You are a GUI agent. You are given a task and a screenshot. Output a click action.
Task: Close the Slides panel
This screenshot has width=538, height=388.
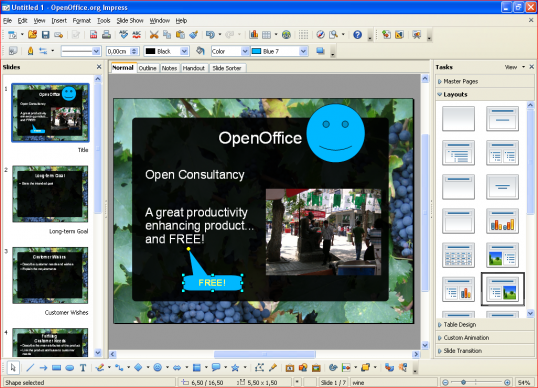click(99, 67)
